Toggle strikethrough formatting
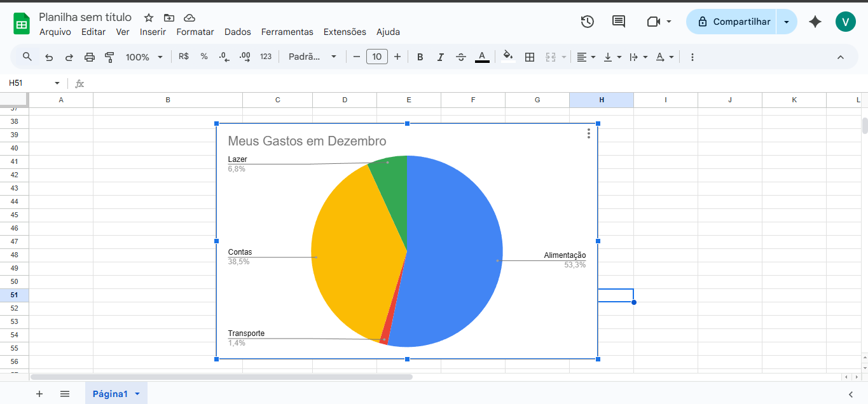 (461, 57)
